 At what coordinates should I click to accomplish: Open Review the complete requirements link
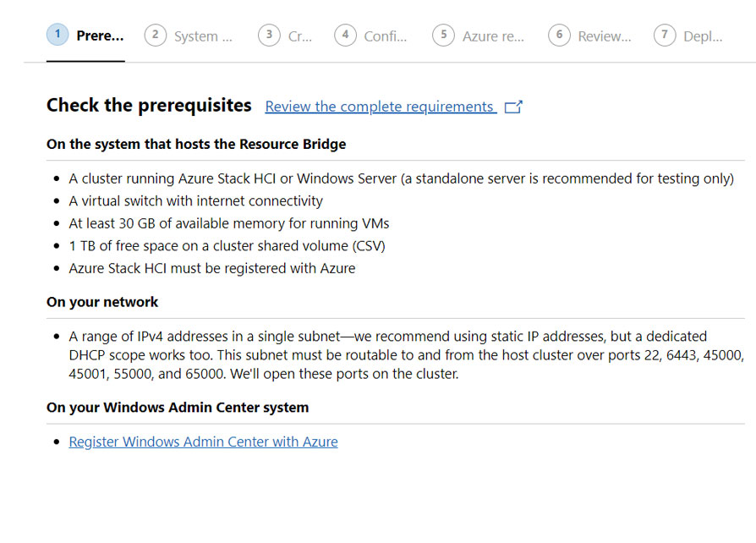click(x=381, y=107)
